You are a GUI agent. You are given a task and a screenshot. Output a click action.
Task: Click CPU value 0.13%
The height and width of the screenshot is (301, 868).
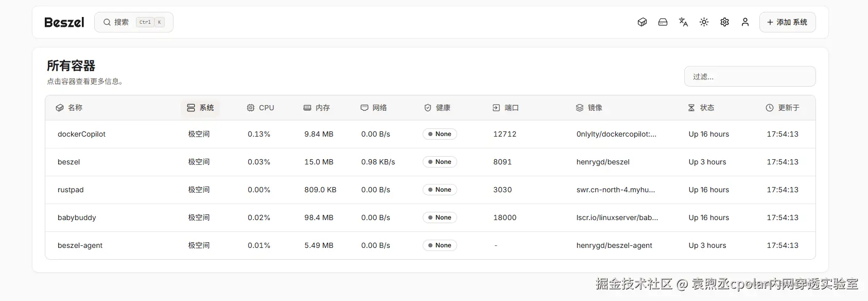[x=259, y=134]
